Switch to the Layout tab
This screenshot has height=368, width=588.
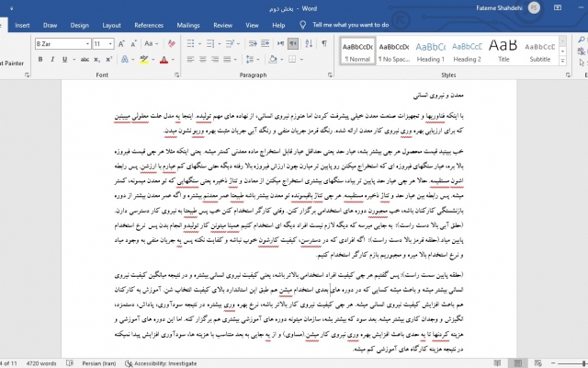pos(111,25)
